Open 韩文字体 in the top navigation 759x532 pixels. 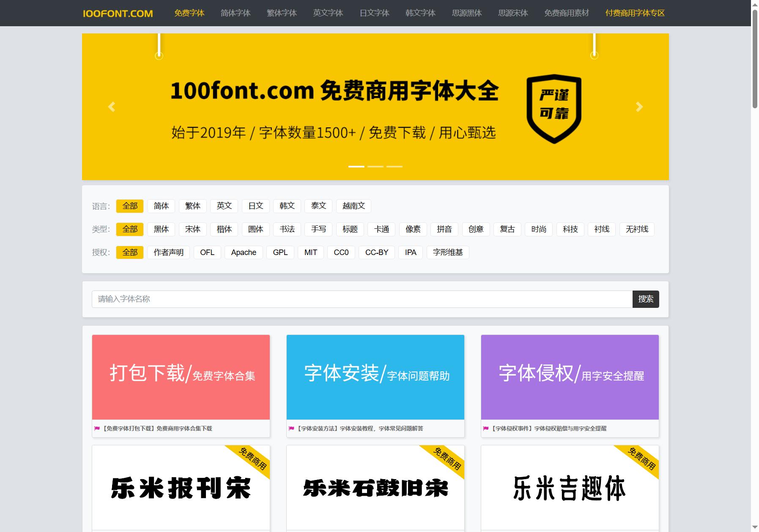[420, 13]
